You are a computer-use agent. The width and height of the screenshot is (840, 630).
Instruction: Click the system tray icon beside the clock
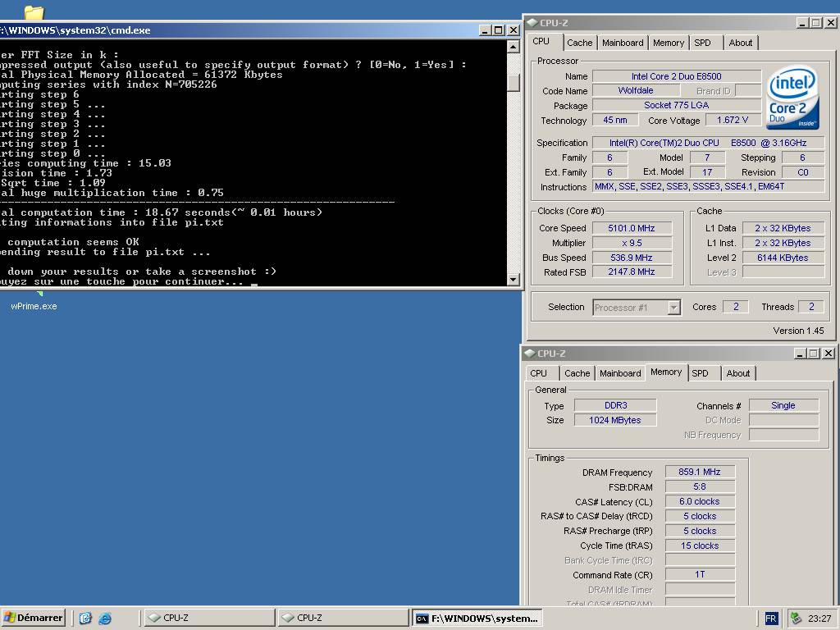click(x=796, y=619)
